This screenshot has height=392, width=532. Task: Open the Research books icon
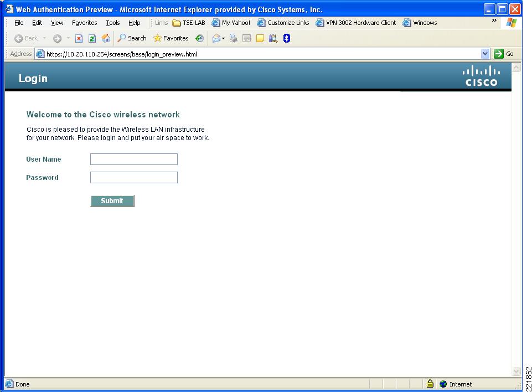click(x=273, y=38)
